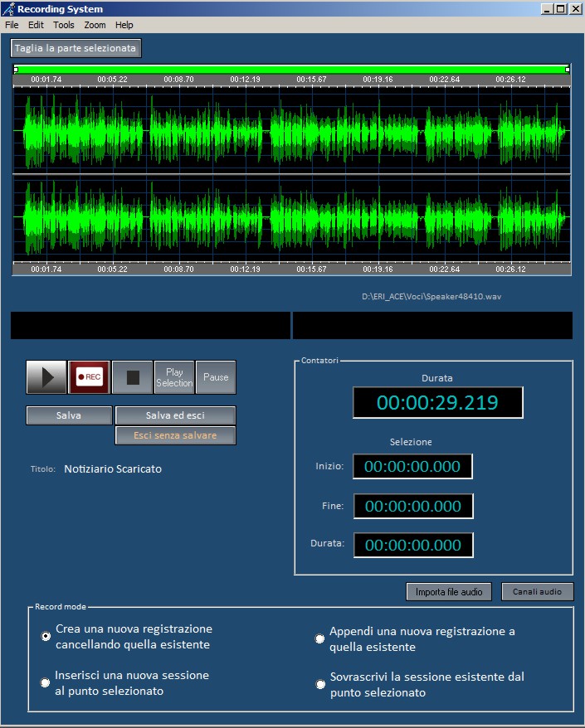Select Crea una nuova registrazione radio option

(x=46, y=636)
